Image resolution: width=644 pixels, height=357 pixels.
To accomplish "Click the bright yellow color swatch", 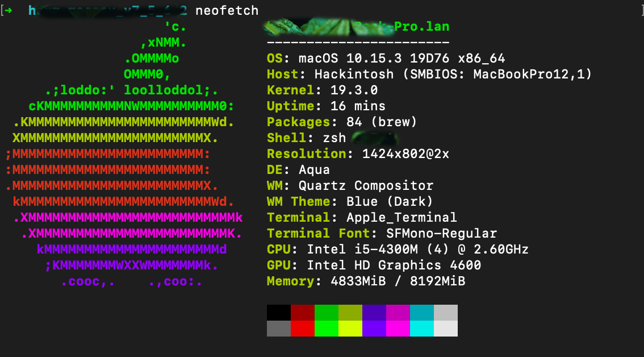I will point(350,329).
